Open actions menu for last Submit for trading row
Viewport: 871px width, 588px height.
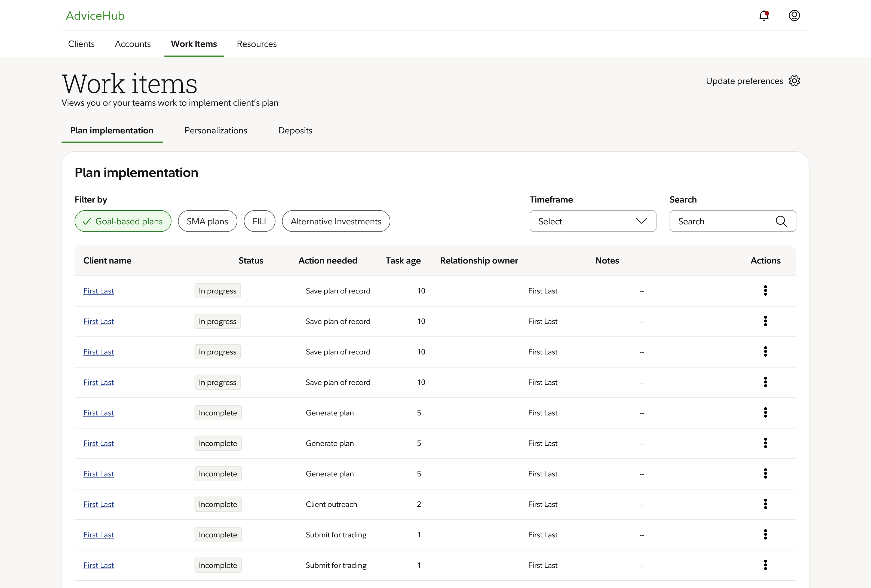pyautogui.click(x=765, y=565)
